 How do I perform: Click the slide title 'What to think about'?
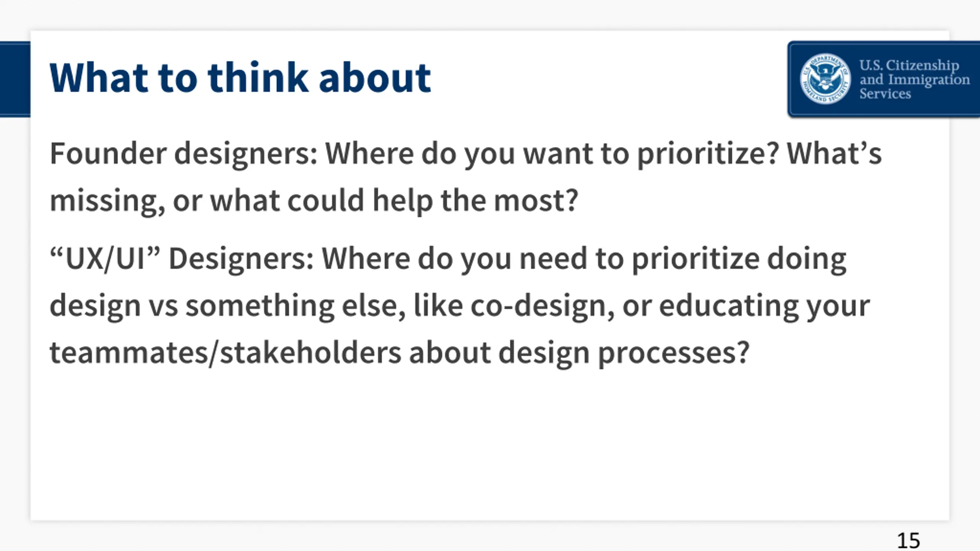point(240,78)
